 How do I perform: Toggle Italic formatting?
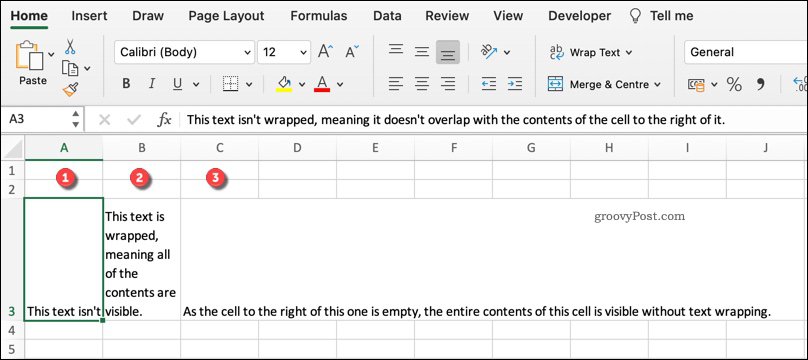pos(152,84)
